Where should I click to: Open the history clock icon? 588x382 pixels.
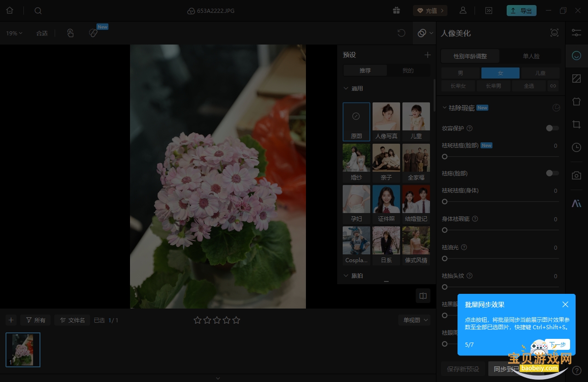(577, 147)
